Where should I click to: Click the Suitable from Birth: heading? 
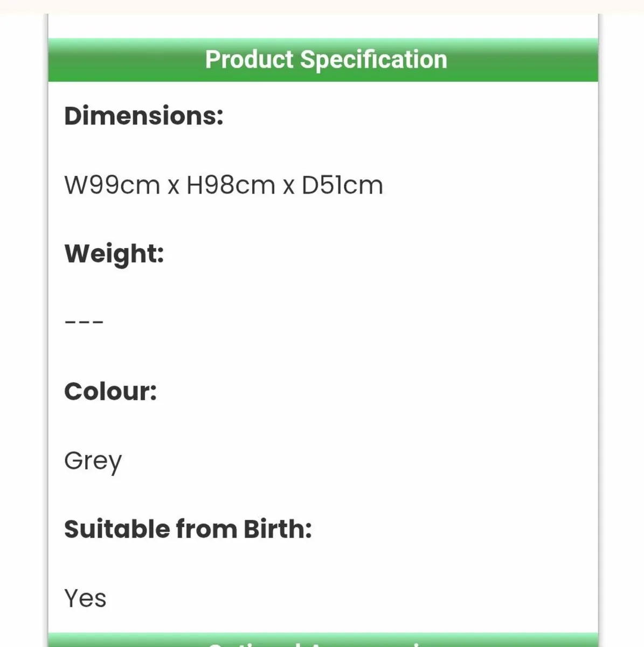[x=188, y=529]
